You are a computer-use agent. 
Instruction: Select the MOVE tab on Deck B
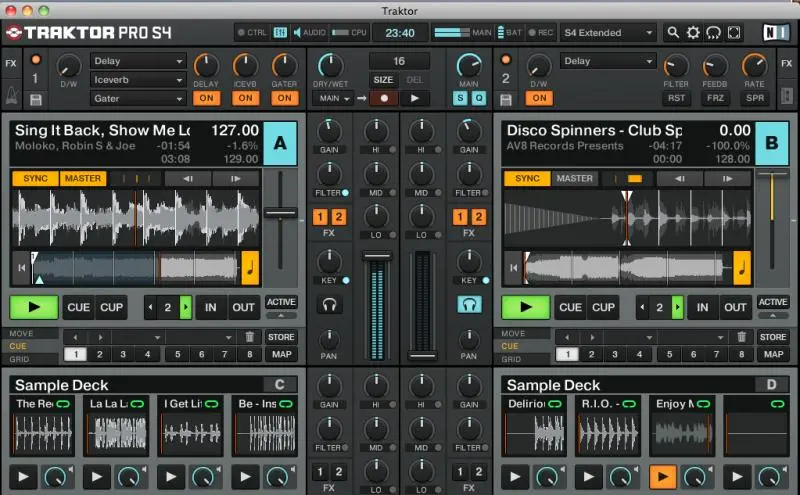click(x=512, y=333)
